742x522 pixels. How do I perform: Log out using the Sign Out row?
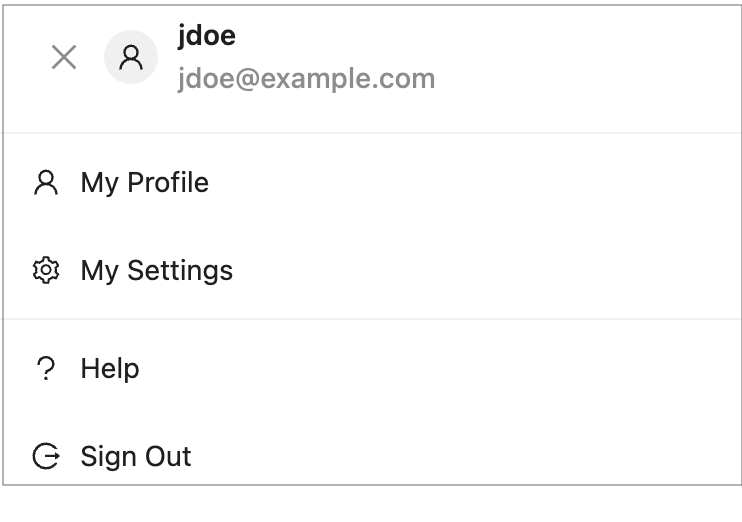tap(300, 457)
